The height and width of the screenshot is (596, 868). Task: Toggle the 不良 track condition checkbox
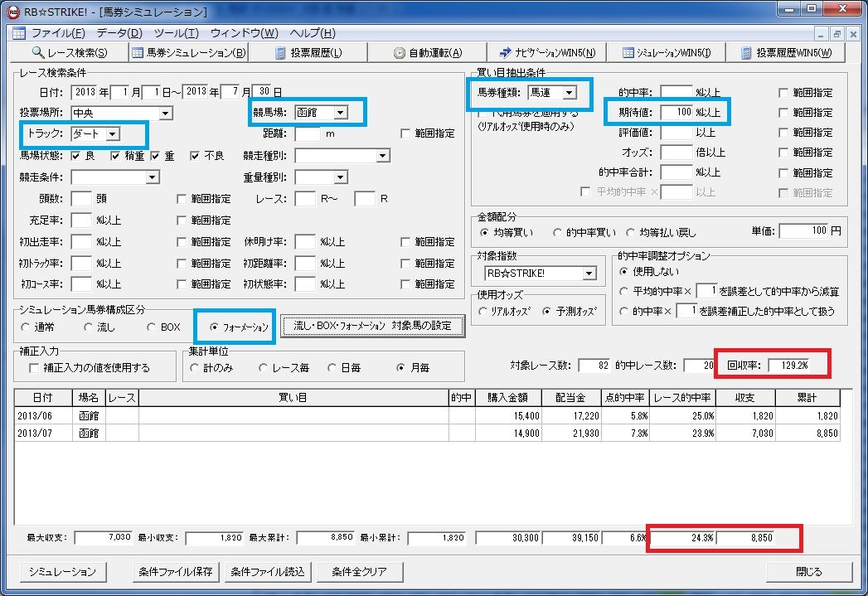pos(195,156)
